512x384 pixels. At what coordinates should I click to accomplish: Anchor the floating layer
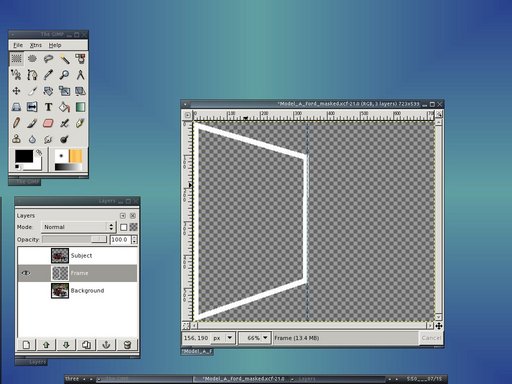pyautogui.click(x=106, y=345)
